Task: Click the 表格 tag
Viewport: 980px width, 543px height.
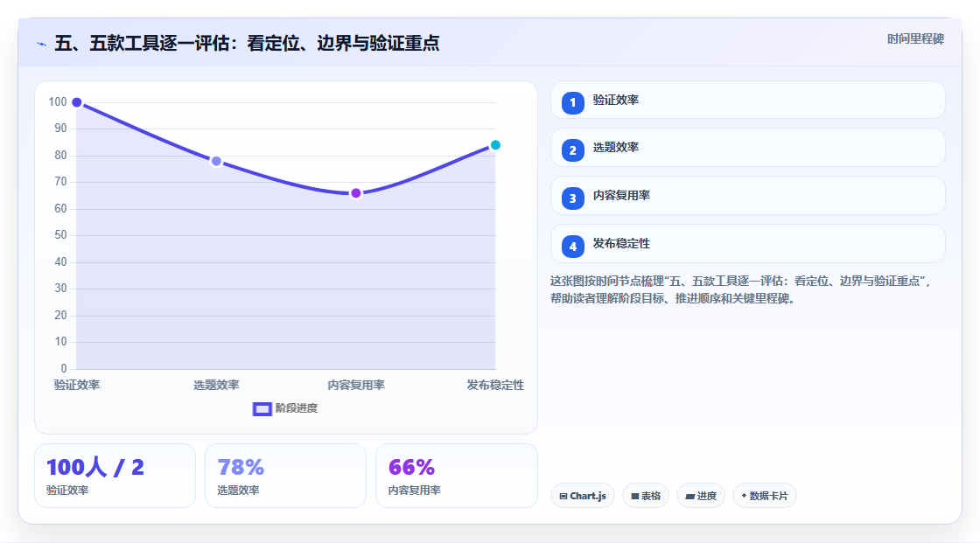Action: [646, 496]
